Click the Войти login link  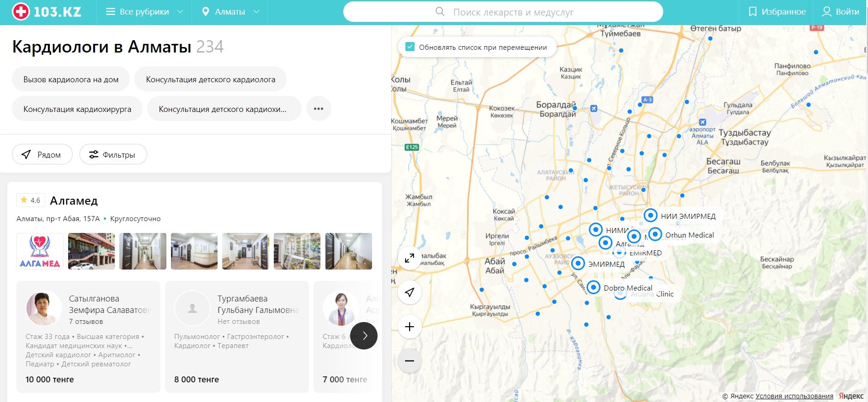[x=840, y=12]
